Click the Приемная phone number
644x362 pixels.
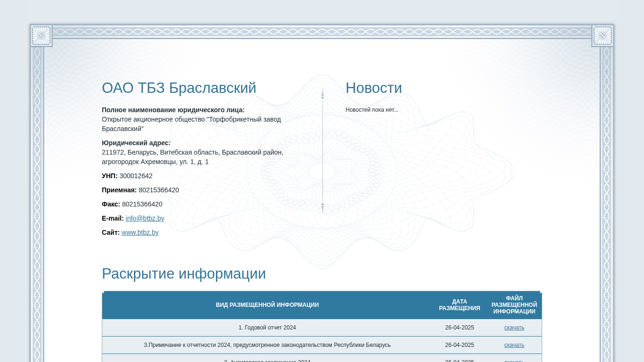tap(158, 190)
